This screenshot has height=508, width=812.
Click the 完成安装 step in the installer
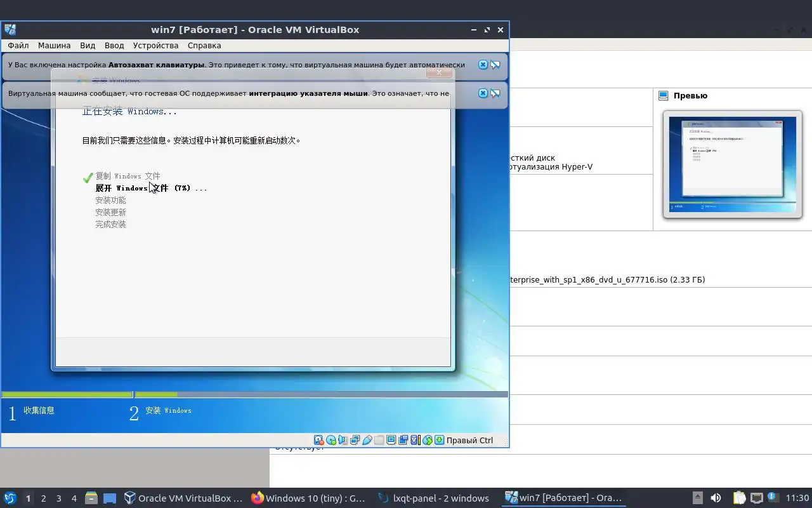pyautogui.click(x=110, y=224)
